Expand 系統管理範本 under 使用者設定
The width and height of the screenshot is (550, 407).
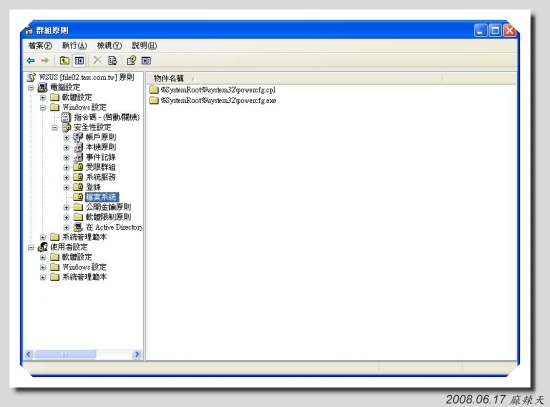(43, 277)
